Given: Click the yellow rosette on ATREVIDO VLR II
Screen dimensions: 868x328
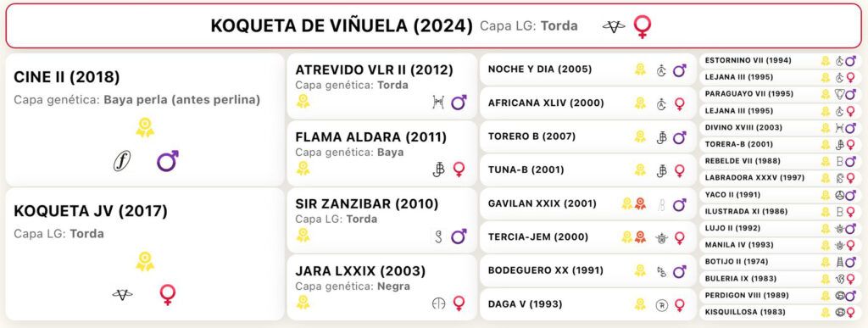Looking at the screenshot, I should [x=303, y=101].
